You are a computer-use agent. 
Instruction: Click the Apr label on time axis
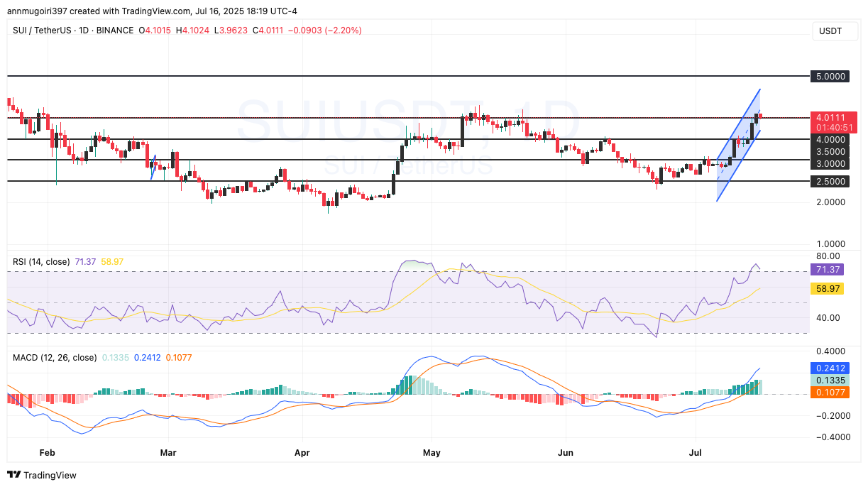(302, 452)
